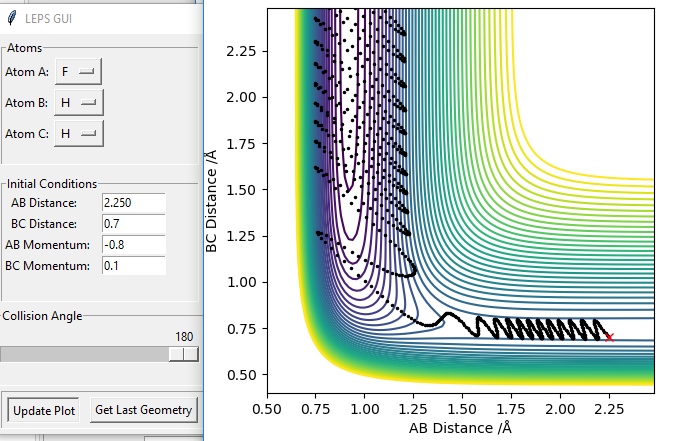The image size is (678, 441).
Task: Click the 2.25 tick label on x-axis
Action: 609,409
